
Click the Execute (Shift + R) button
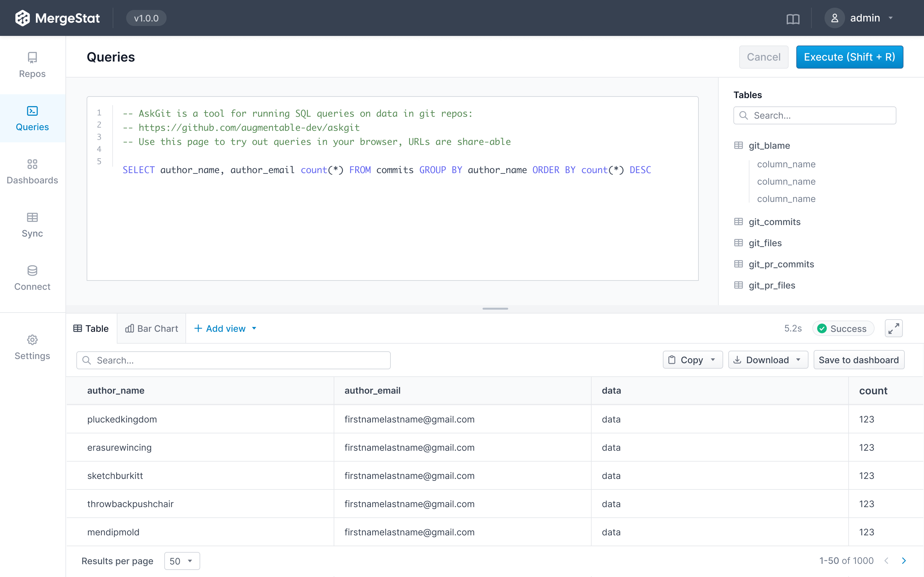pos(850,57)
